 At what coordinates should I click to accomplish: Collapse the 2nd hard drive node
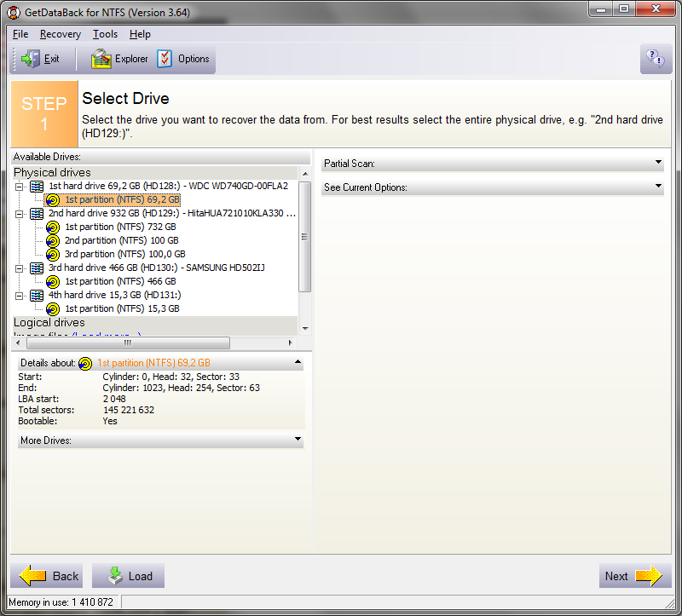[x=19, y=214]
